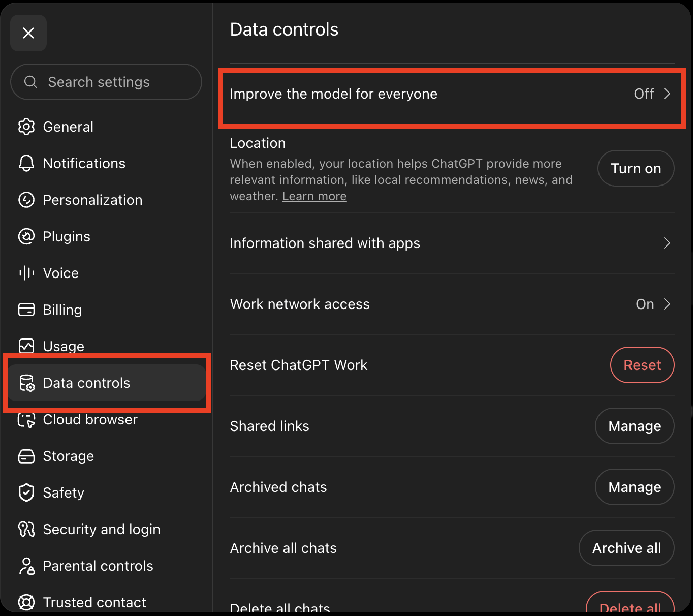Close the settings dialog with the X button

28,33
